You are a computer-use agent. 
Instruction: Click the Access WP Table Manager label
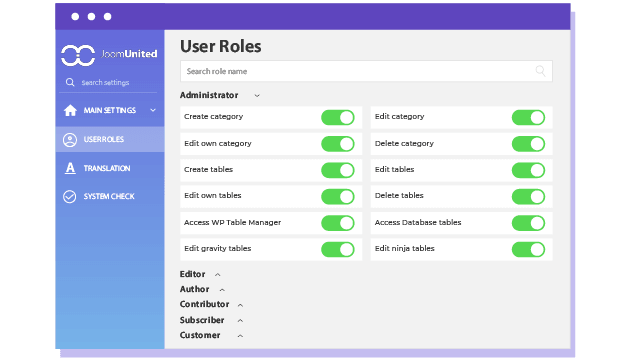[232, 223]
